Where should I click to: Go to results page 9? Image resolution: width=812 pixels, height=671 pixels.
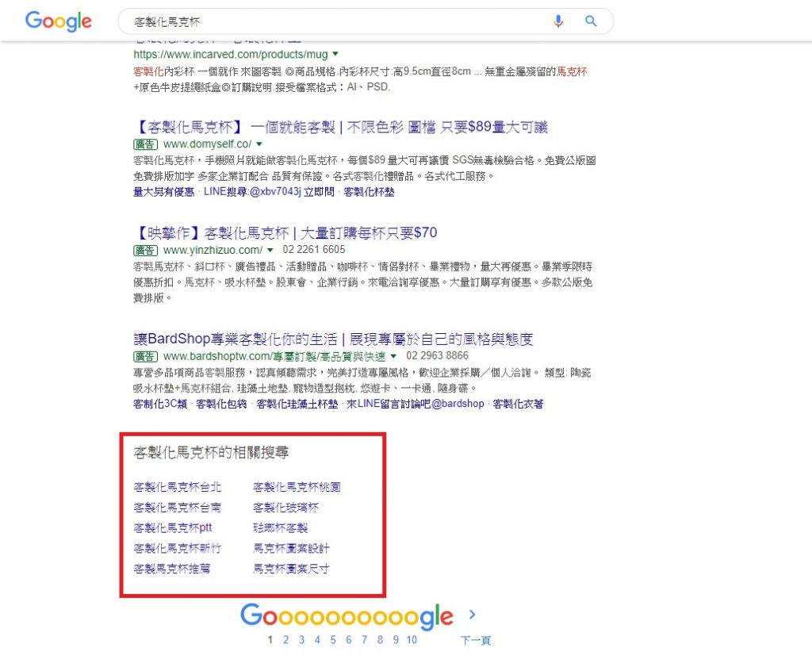click(396, 640)
